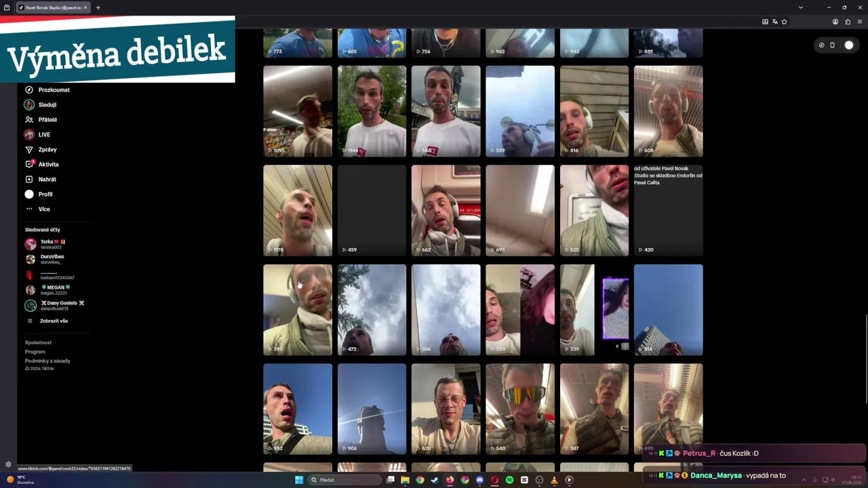
Task: Open Terka's followed account
Action: tap(46, 244)
